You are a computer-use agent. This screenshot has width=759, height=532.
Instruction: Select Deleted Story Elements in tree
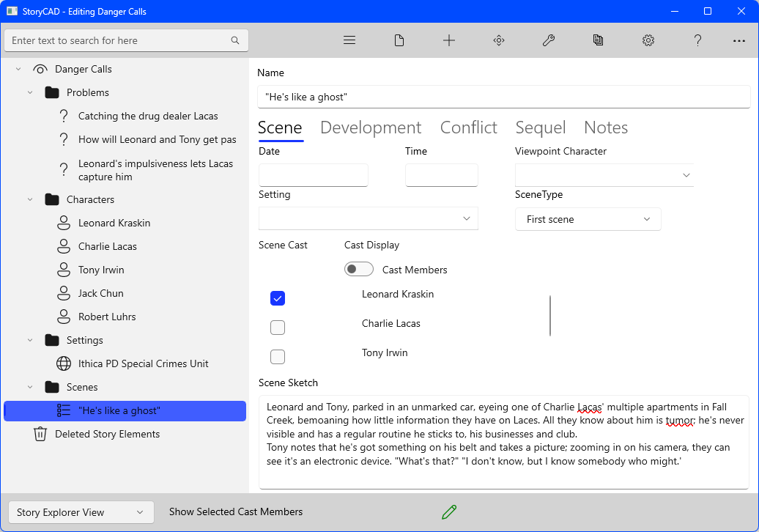point(107,434)
